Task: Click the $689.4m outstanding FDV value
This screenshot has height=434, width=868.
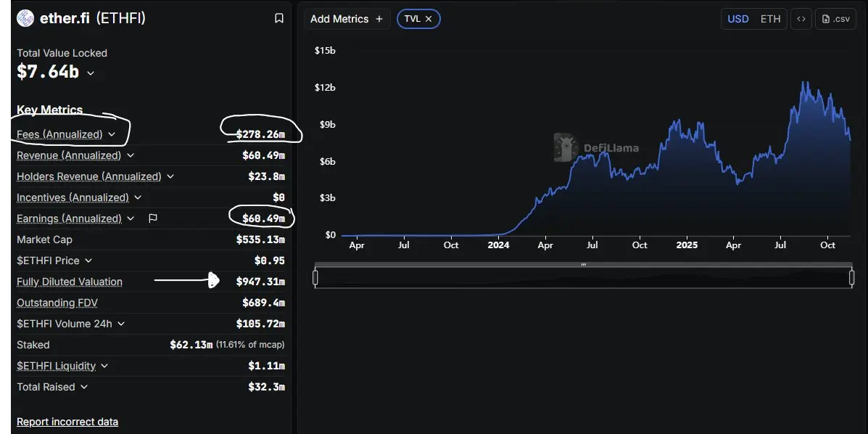Action: coord(263,303)
